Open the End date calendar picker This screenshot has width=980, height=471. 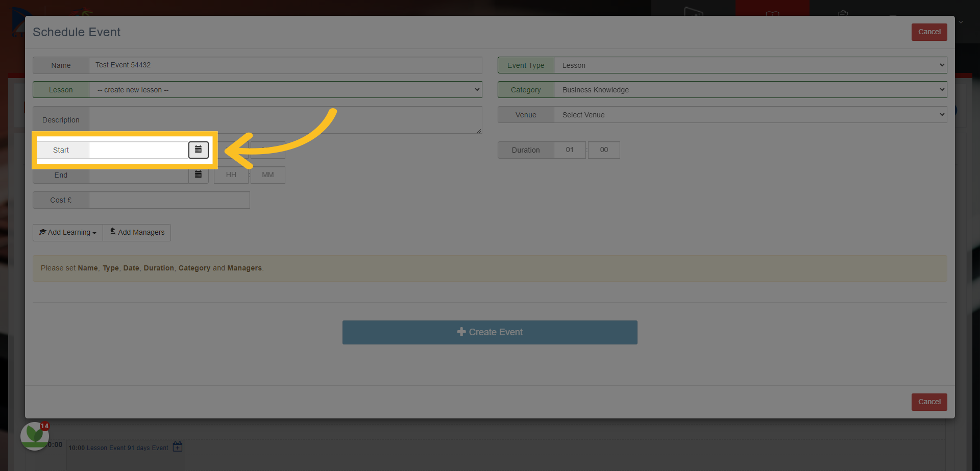(x=199, y=175)
